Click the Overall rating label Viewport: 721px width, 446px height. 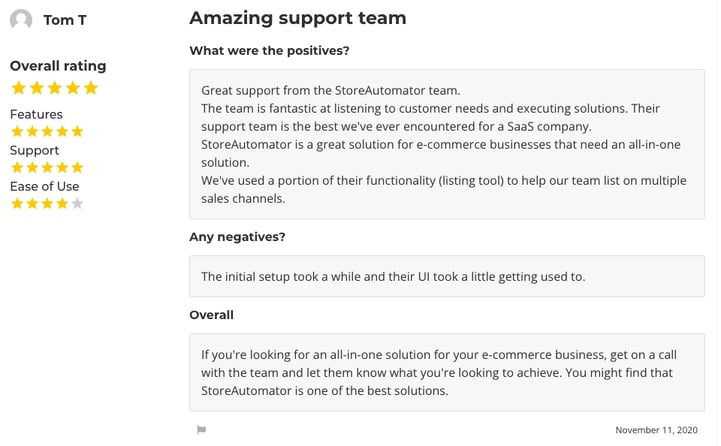coord(58,66)
